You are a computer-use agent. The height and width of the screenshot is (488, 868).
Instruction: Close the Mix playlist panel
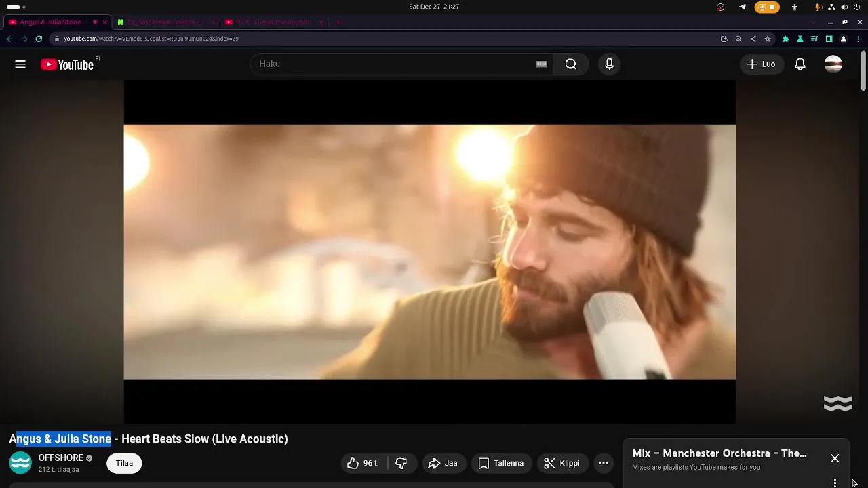[x=835, y=458]
